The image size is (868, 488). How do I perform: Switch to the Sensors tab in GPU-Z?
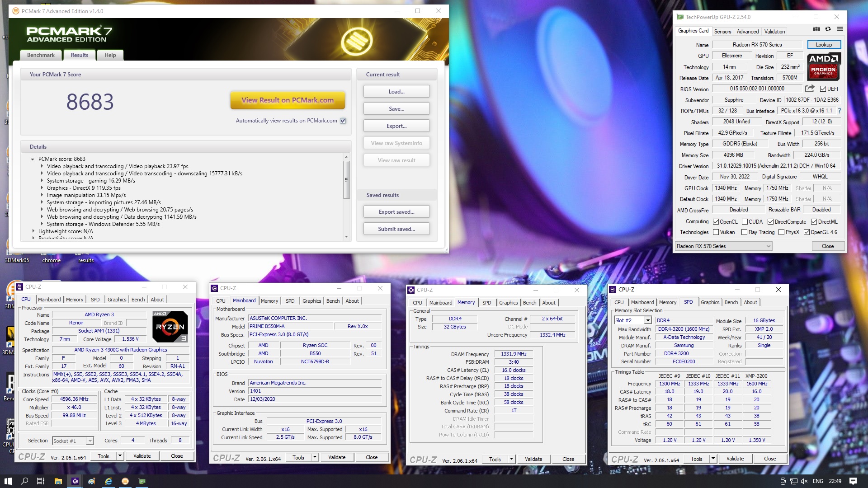pos(722,32)
